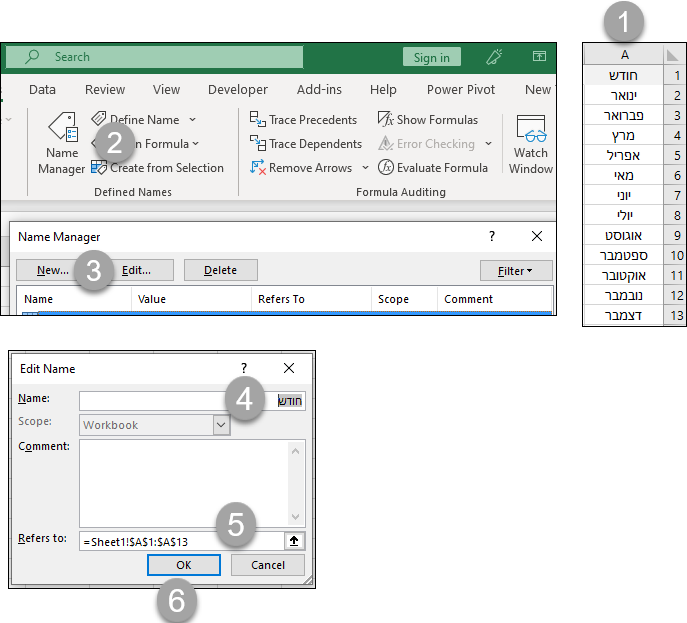Image resolution: width=687 pixels, height=623 pixels.
Task: Open the Power Pivot tab
Action: [x=459, y=90]
